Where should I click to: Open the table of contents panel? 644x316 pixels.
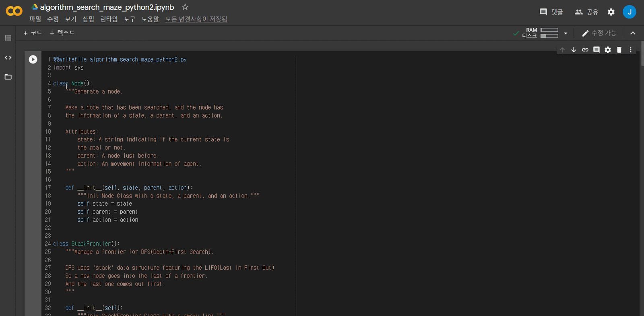tap(8, 38)
